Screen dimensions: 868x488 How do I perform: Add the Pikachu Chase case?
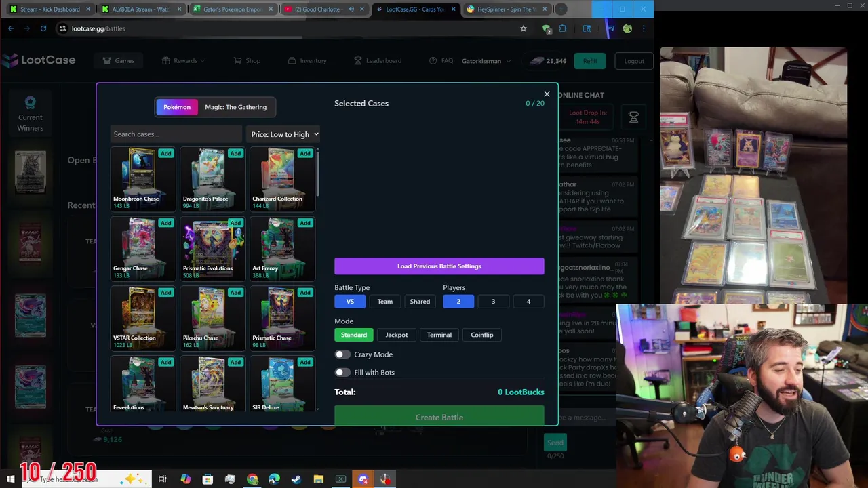coord(235,293)
